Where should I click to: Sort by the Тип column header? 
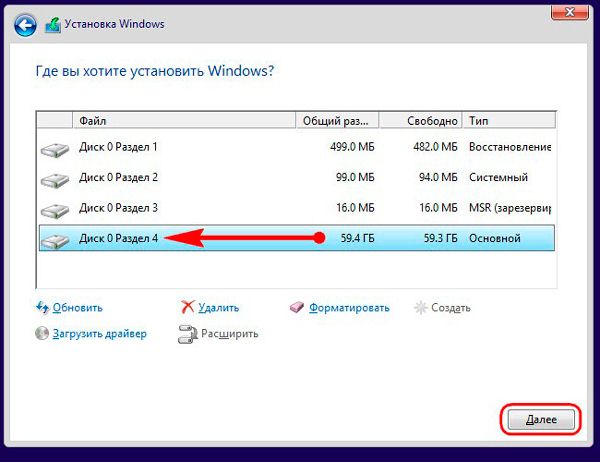pyautogui.click(x=509, y=121)
